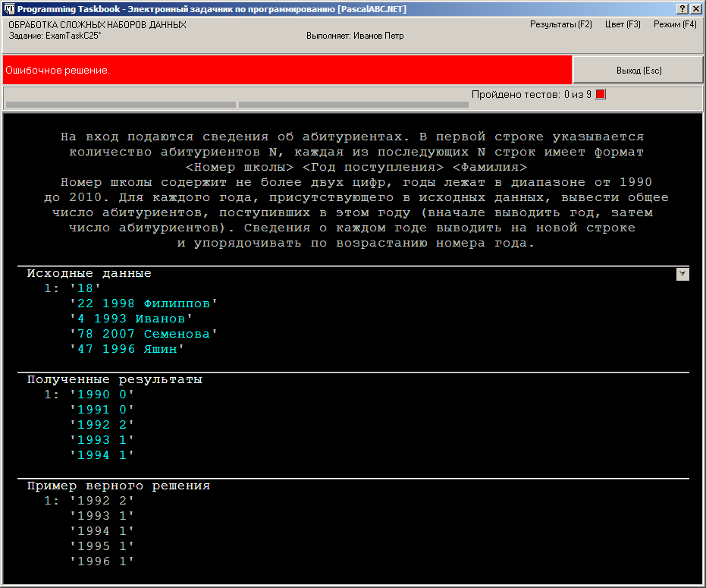
Task: Click the Исходные данные heading
Action: [x=89, y=273]
